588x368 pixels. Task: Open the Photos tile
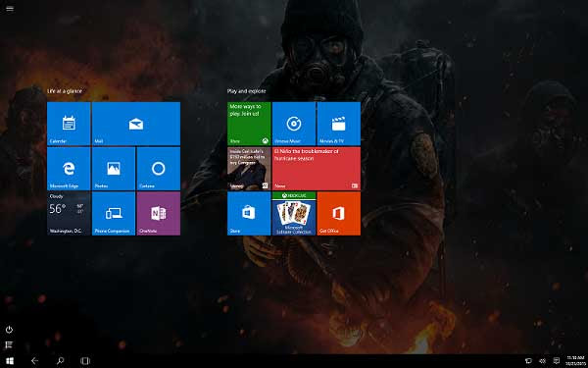(x=114, y=169)
